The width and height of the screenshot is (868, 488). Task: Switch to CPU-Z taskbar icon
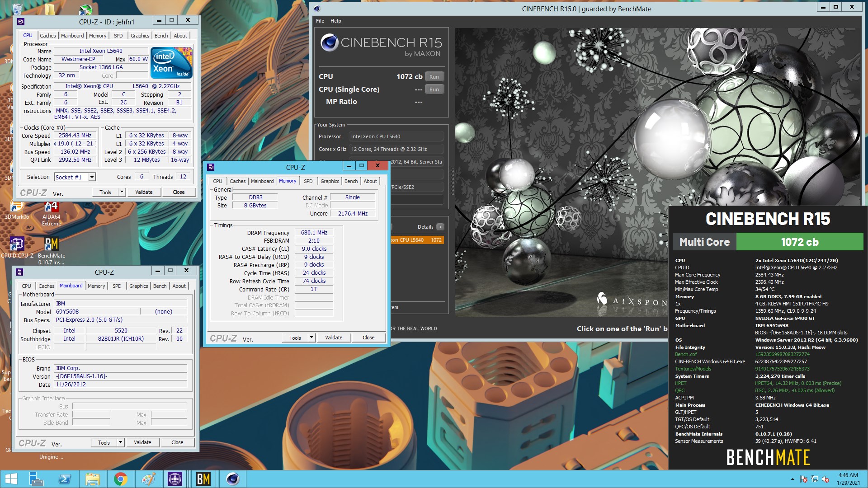(175, 479)
